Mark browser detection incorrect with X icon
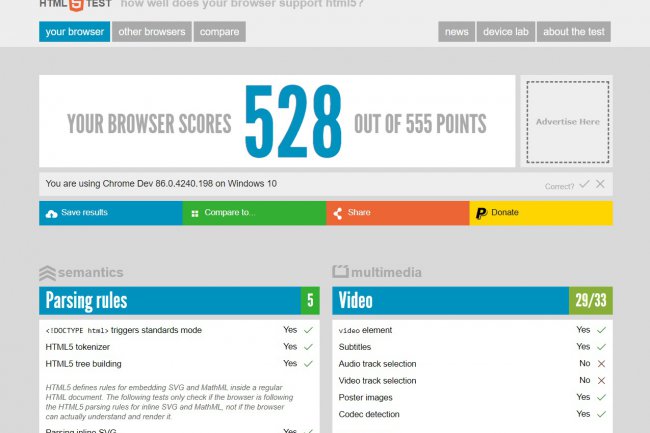 (600, 184)
